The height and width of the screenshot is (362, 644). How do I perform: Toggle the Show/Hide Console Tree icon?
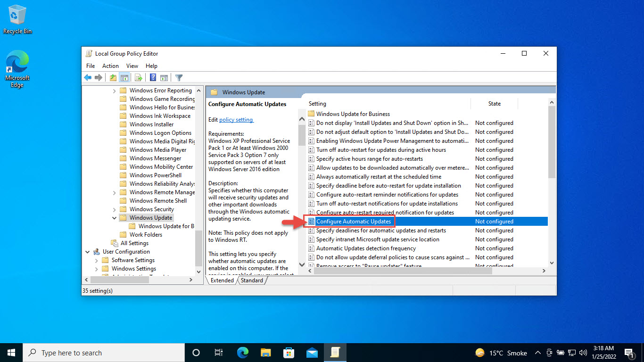click(124, 78)
